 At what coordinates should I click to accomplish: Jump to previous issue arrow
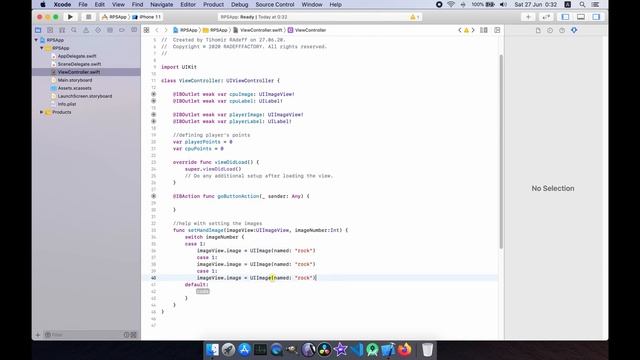460,30
